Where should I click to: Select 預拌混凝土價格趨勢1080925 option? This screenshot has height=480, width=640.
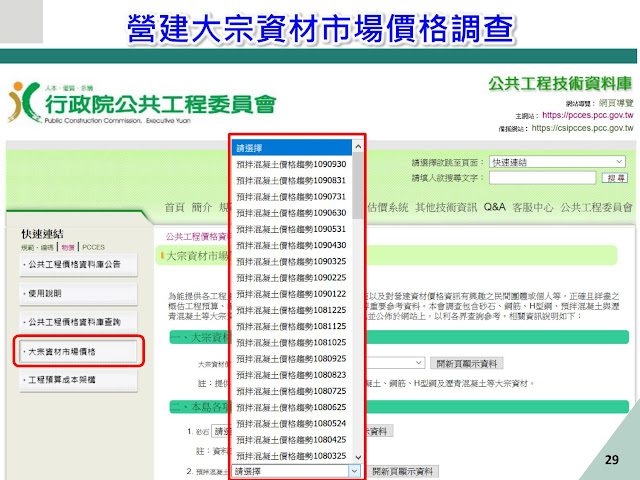[291, 359]
